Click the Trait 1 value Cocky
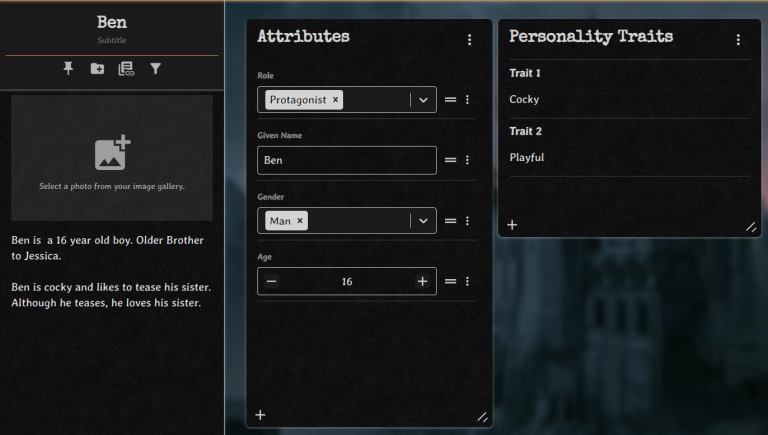768x435 pixels. (x=524, y=99)
